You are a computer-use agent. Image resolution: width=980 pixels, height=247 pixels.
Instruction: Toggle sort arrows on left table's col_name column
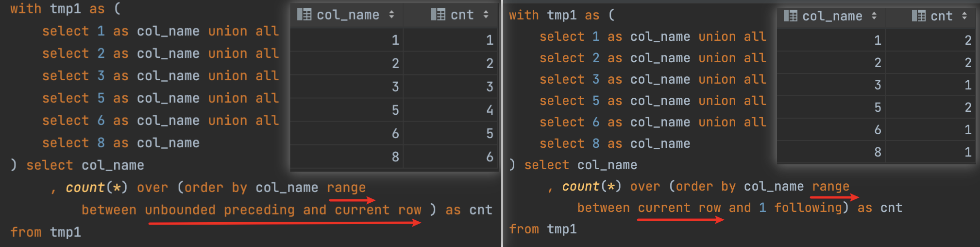[391, 15]
